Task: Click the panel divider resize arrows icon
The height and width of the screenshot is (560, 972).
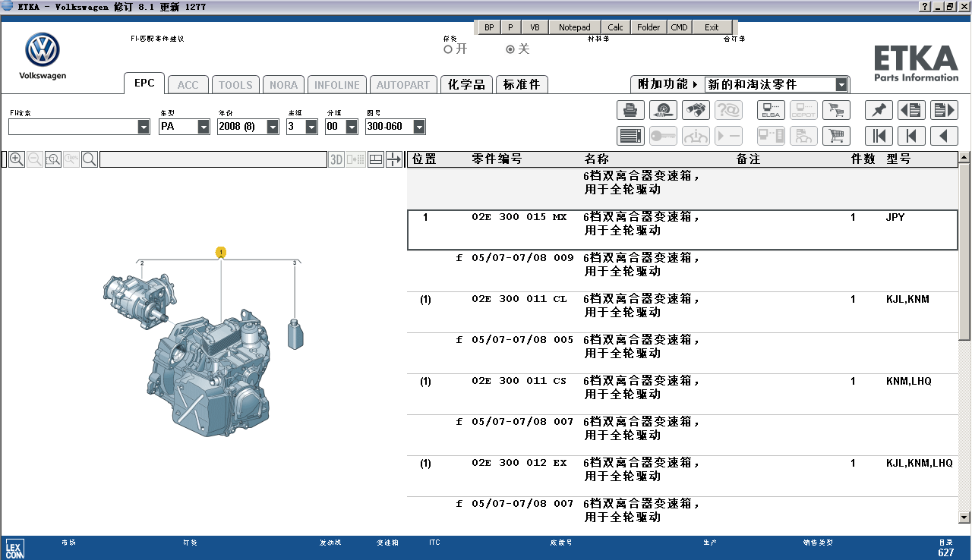Action: [394, 159]
